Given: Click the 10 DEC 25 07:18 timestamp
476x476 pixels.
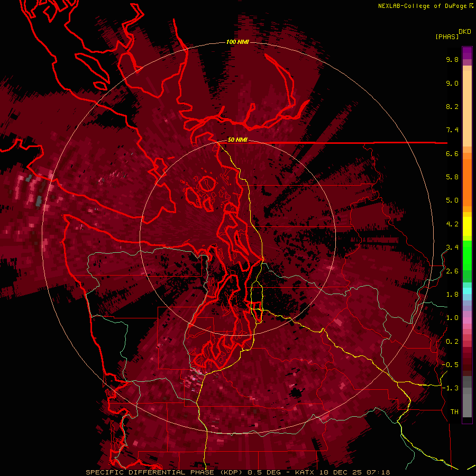Looking at the screenshot, I should pos(354,472).
